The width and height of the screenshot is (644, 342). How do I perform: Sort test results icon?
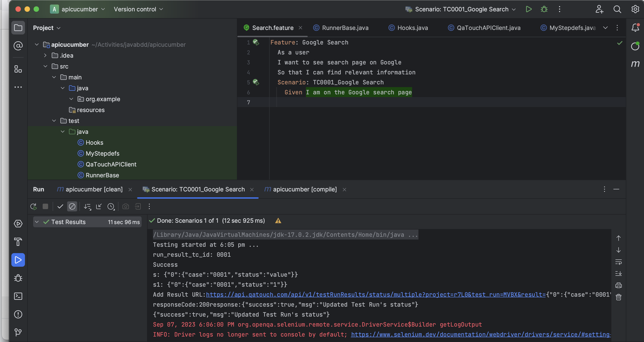click(x=87, y=207)
